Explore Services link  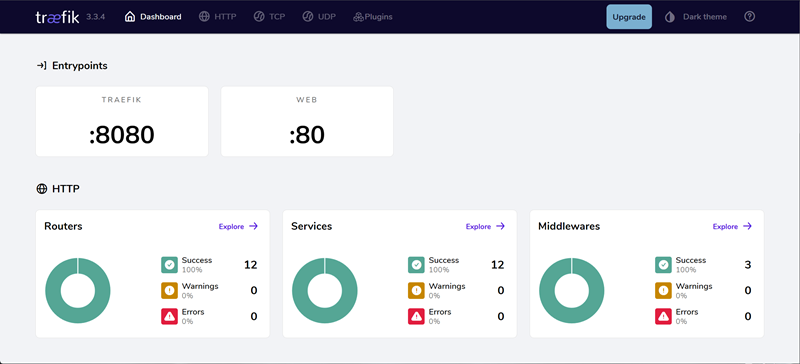[485, 226]
